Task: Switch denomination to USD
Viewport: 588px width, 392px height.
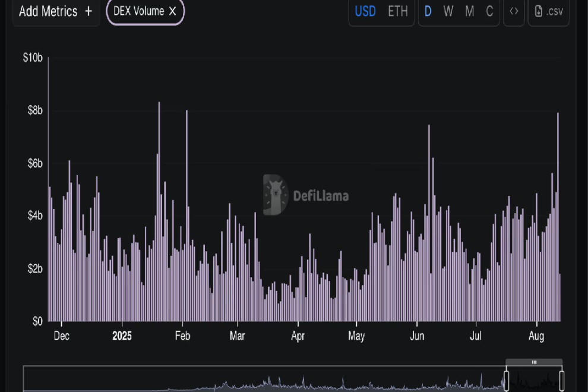Action: tap(365, 11)
